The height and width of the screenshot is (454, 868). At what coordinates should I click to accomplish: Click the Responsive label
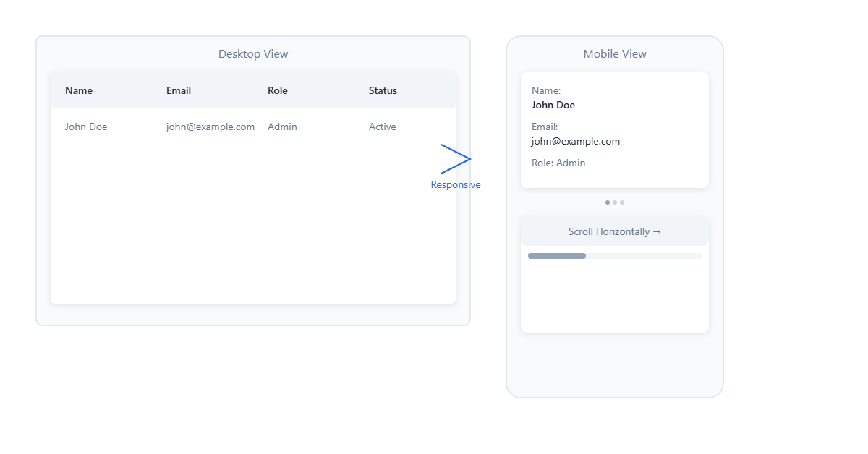[456, 184]
